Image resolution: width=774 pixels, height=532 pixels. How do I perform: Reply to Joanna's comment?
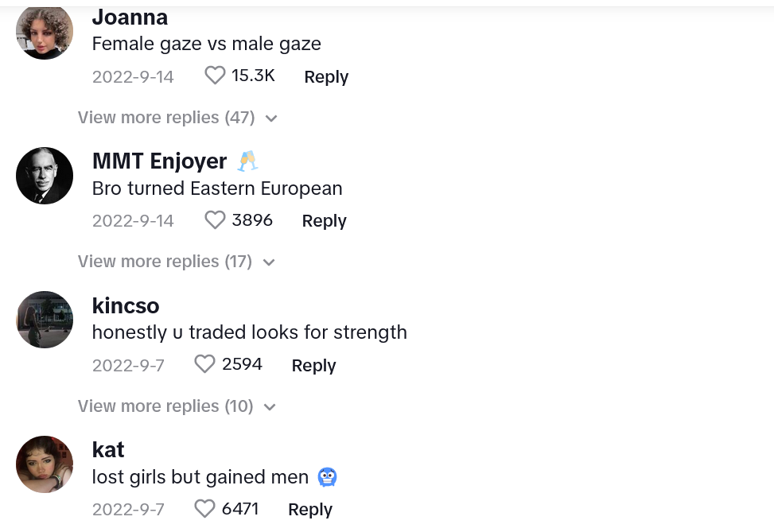(x=326, y=76)
